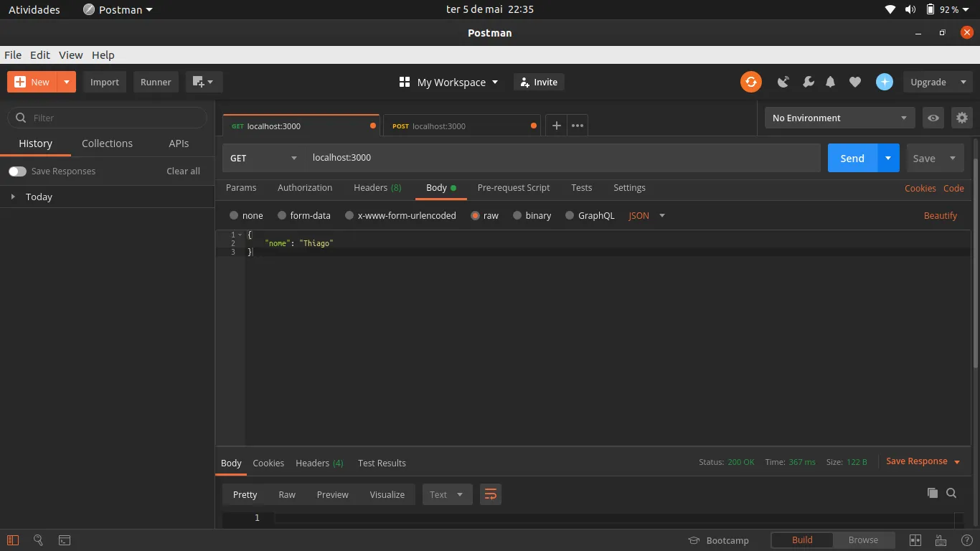Click the copy response icon
The image size is (980, 551).
click(x=932, y=493)
